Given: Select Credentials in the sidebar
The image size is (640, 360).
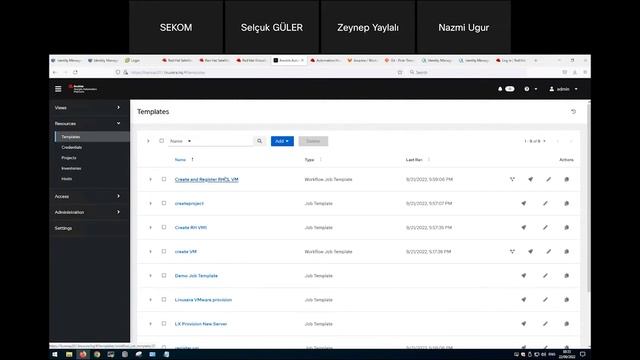Looking at the screenshot, I should (x=72, y=147).
